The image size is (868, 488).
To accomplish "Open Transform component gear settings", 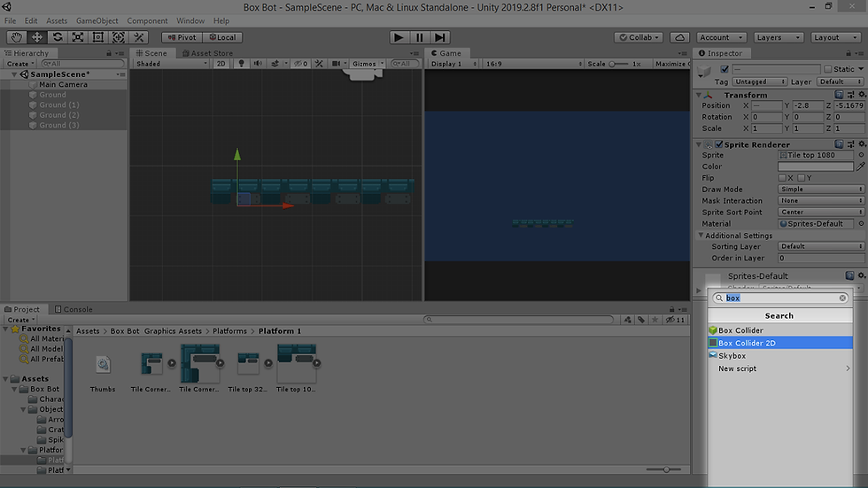I will [862, 95].
